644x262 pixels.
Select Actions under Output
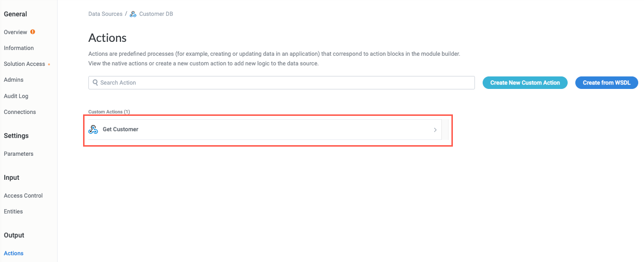pyautogui.click(x=13, y=253)
